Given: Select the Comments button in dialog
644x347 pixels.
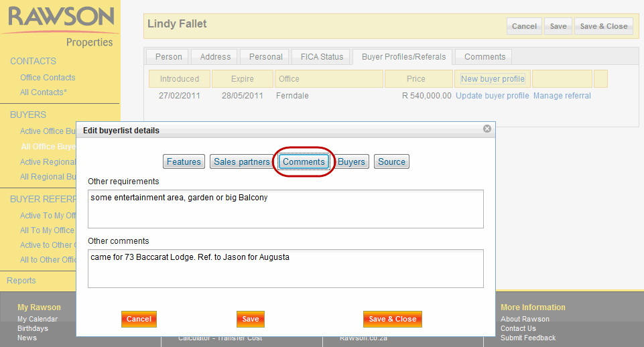Looking at the screenshot, I should click(x=304, y=161).
